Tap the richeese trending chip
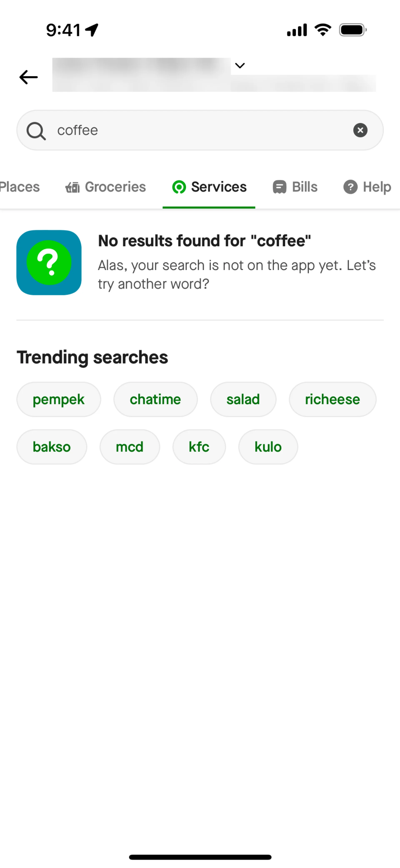Viewport: 400px width, 868px height. (332, 399)
